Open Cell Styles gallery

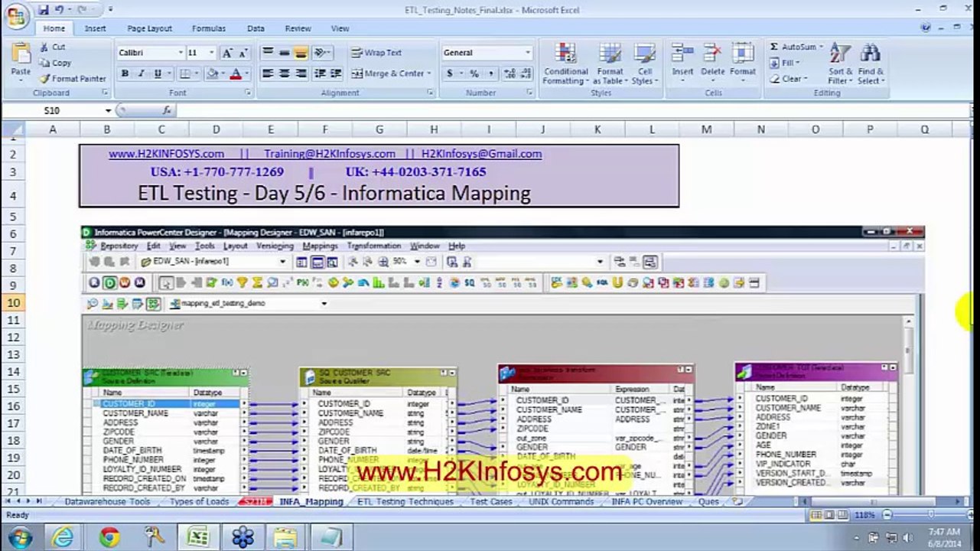(x=644, y=63)
